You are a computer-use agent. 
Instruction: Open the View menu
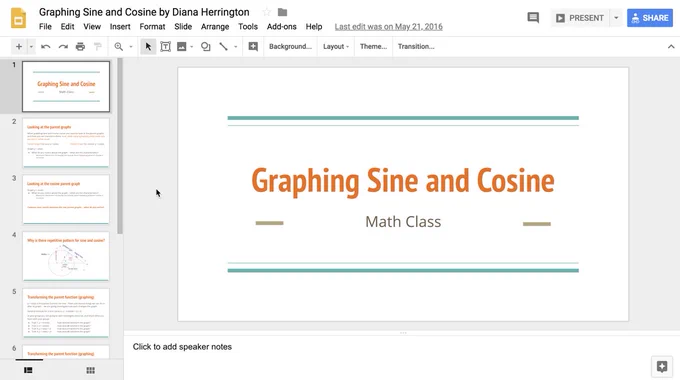tap(92, 26)
